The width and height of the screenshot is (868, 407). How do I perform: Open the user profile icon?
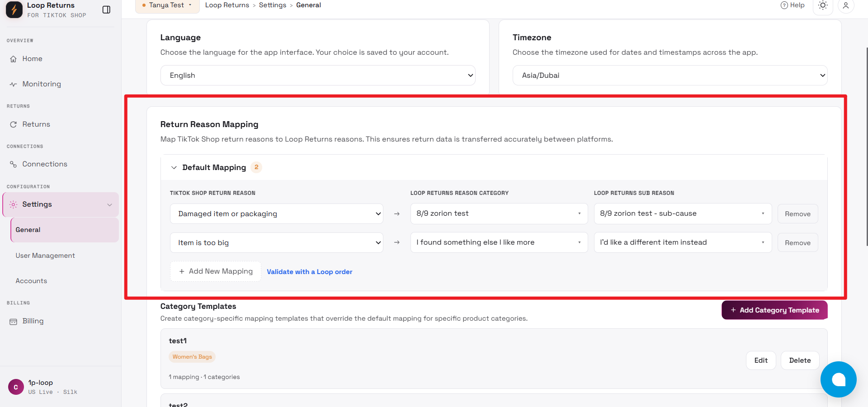846,5
